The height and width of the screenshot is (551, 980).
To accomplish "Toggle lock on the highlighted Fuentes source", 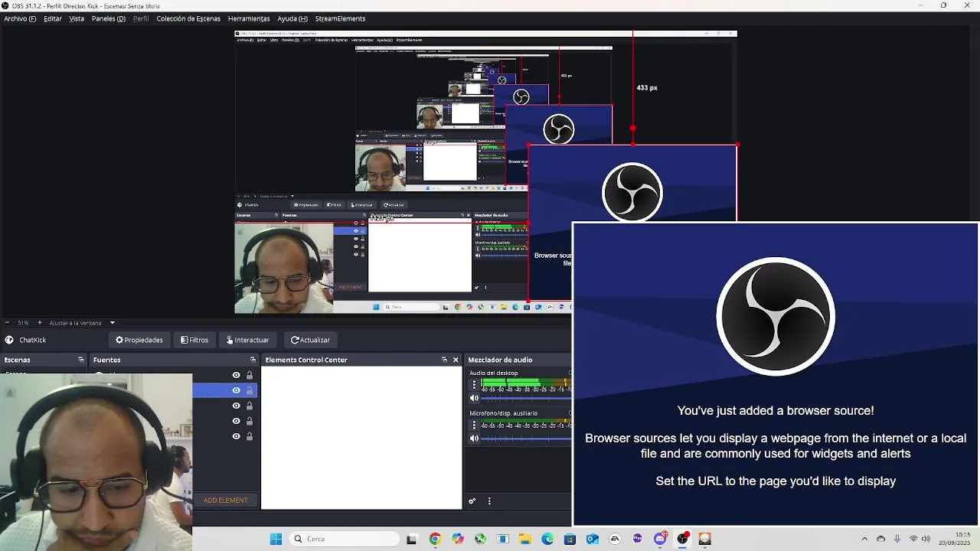I will tap(249, 390).
